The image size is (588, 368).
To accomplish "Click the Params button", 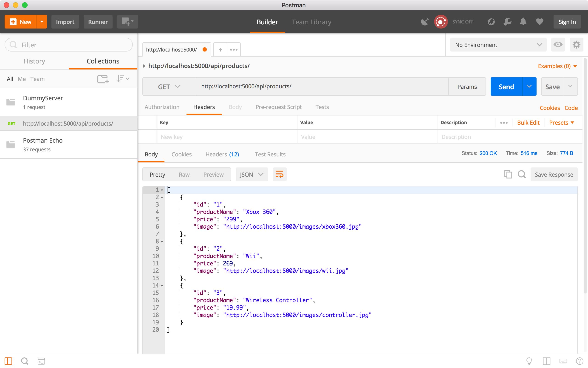I will [x=467, y=87].
